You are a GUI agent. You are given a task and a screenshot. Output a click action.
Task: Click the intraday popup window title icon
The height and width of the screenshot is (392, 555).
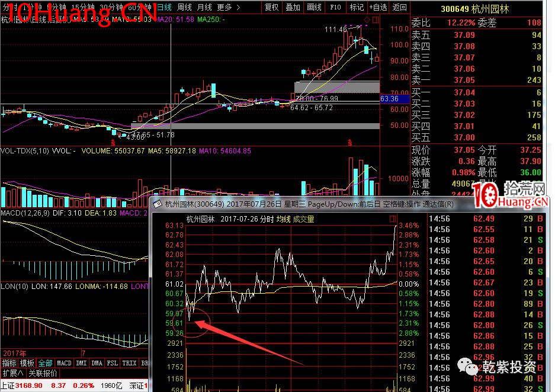click(x=158, y=204)
